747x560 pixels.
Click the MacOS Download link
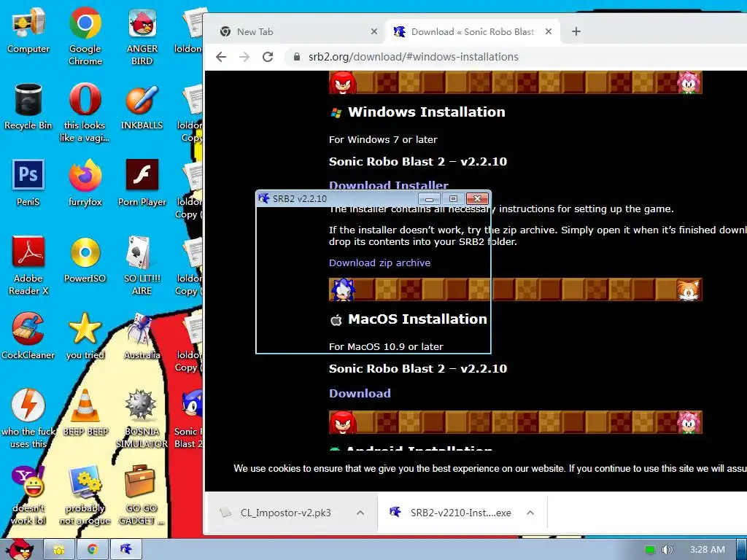click(360, 393)
